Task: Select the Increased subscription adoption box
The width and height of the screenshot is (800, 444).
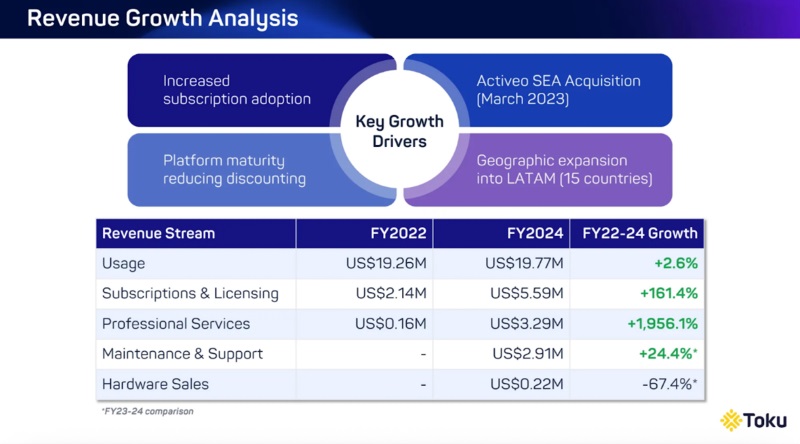Action: click(237, 90)
